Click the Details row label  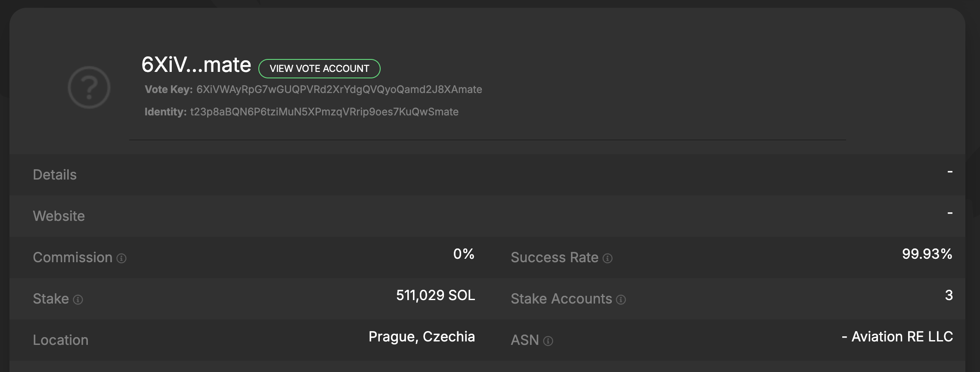coord(55,175)
